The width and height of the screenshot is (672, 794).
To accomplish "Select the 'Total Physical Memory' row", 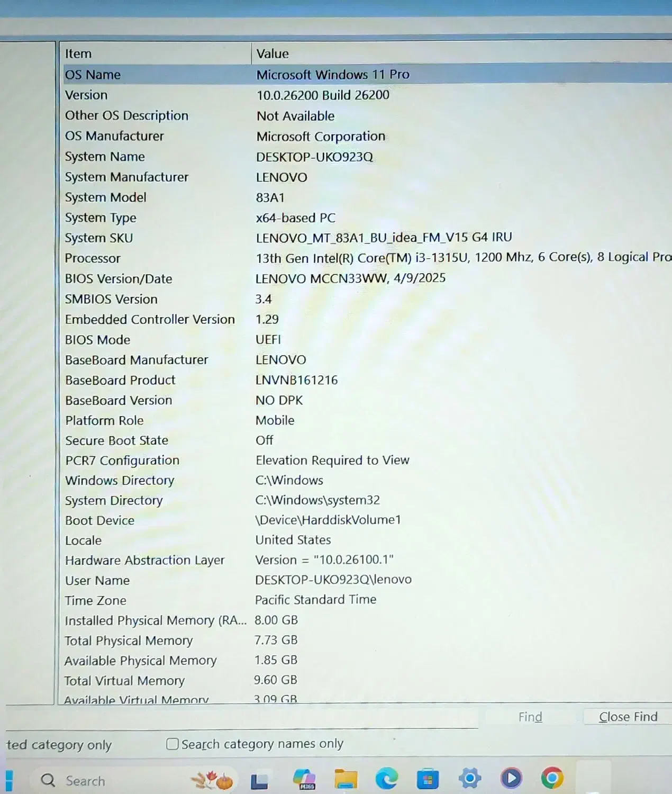I will (368, 640).
